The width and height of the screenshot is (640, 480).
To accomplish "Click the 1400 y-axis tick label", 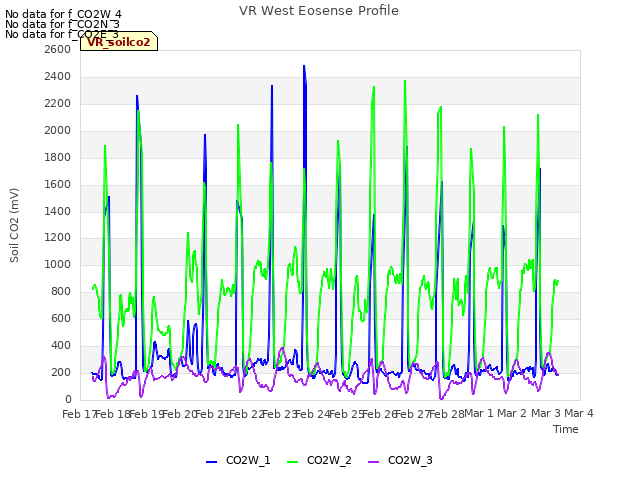I will coord(58,211).
